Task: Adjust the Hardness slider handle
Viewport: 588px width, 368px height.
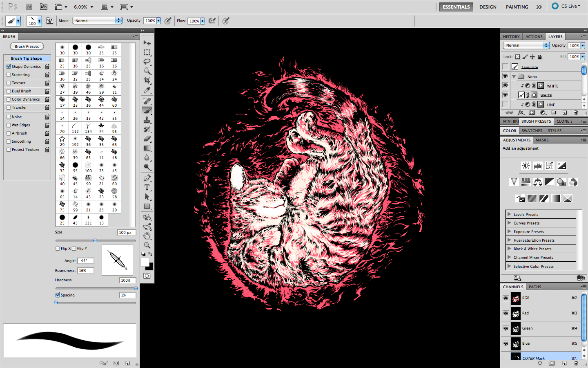Action: 136,288
